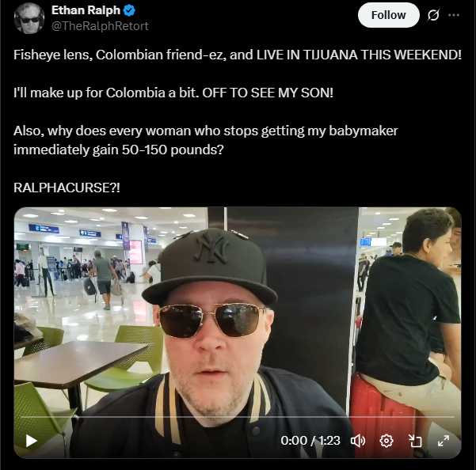Open the three-dot more options menu
Viewport: 476px width, 470px height.
[x=454, y=15]
